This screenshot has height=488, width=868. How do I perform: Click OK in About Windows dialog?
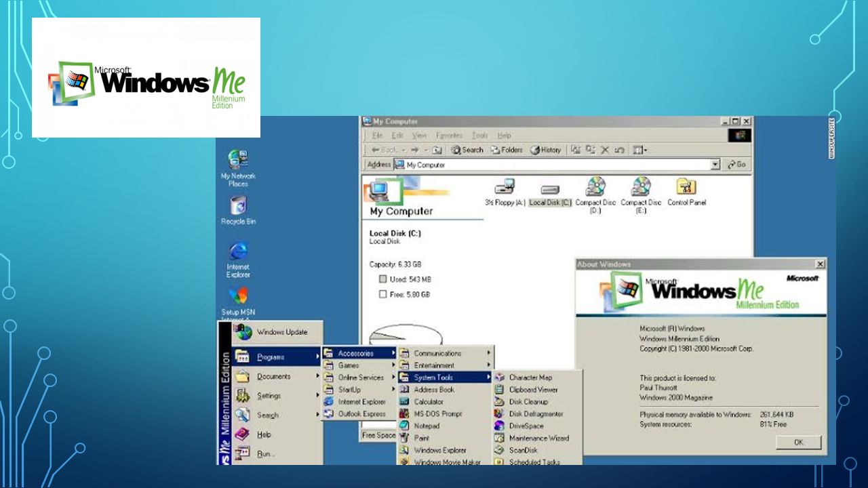point(798,443)
